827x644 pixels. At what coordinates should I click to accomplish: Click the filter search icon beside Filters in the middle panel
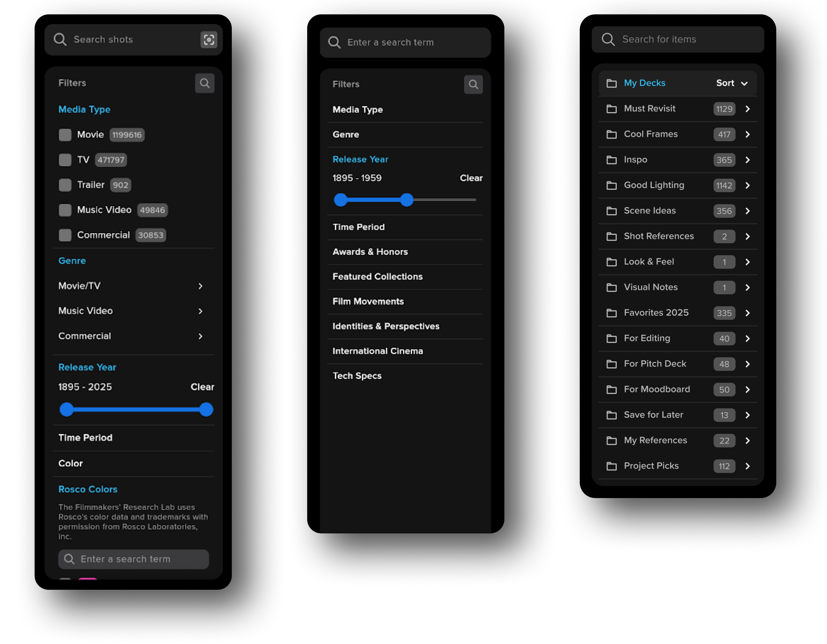point(473,84)
